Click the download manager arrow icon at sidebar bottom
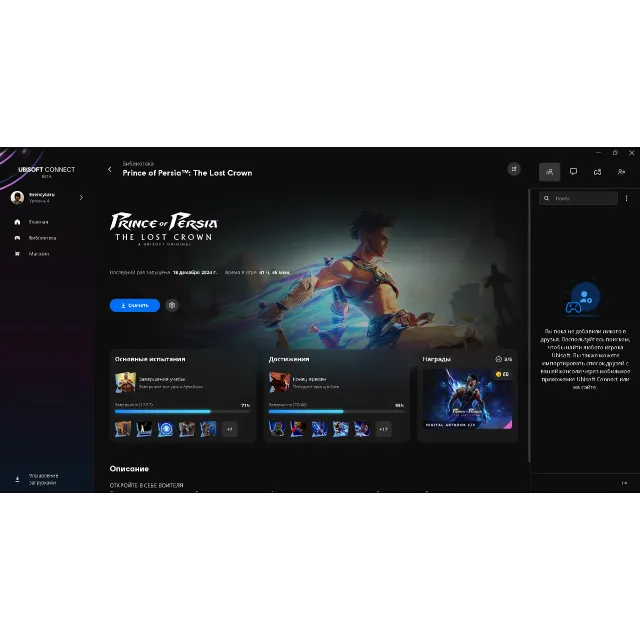640x640 pixels. 17,479
